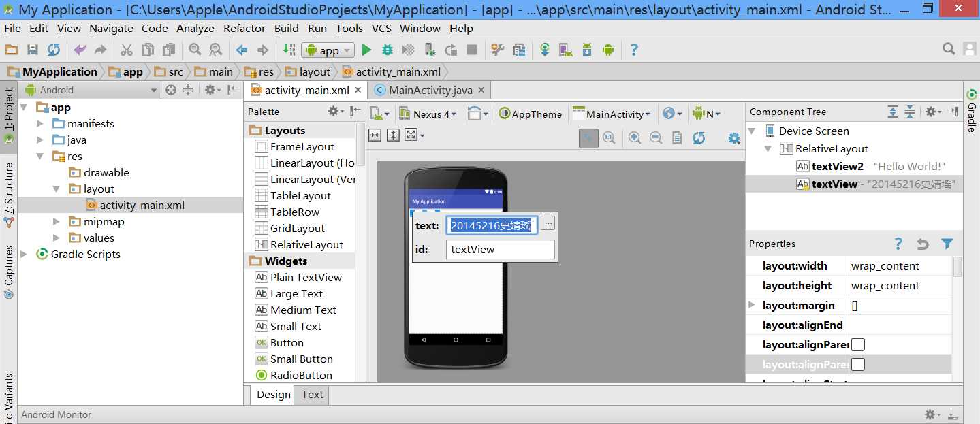The height and width of the screenshot is (424, 980).
Task: Click the Zoom Out icon in designer
Action: [656, 137]
